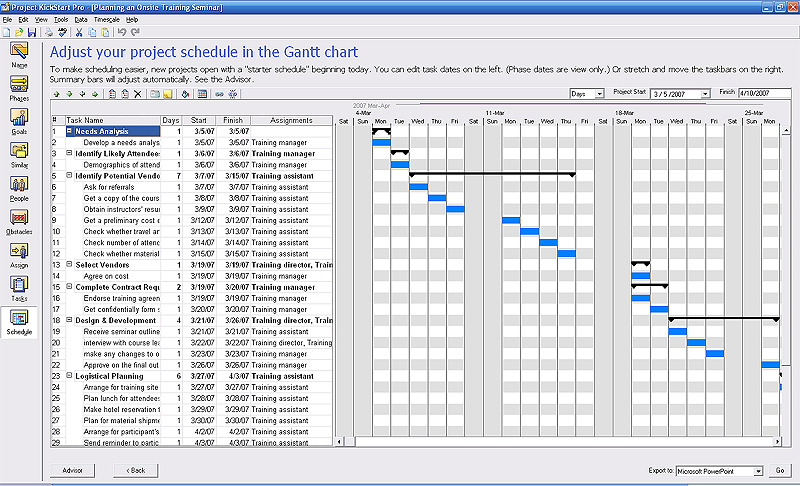
Task: Open the Assign sidebar step
Action: tap(19, 254)
